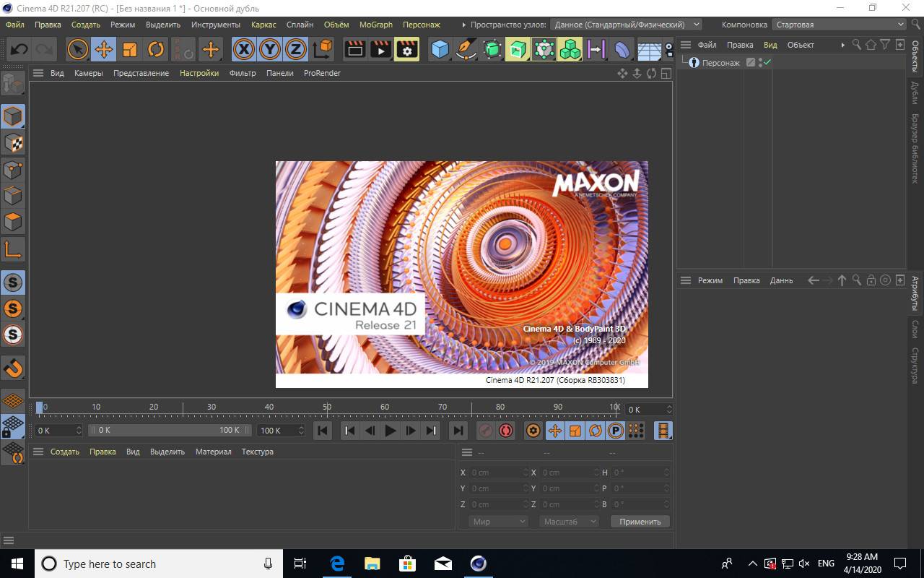The width and height of the screenshot is (924, 578).
Task: Switch to Points mode cube icon
Action: point(13,169)
